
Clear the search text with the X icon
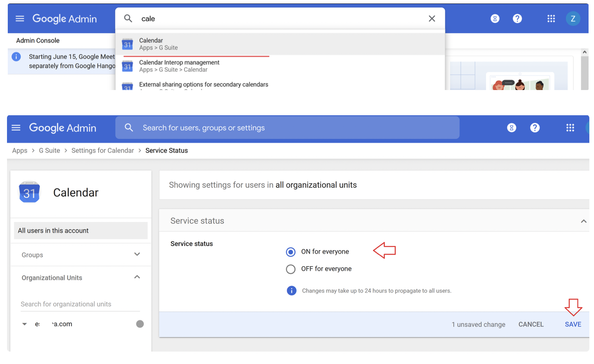pyautogui.click(x=432, y=19)
